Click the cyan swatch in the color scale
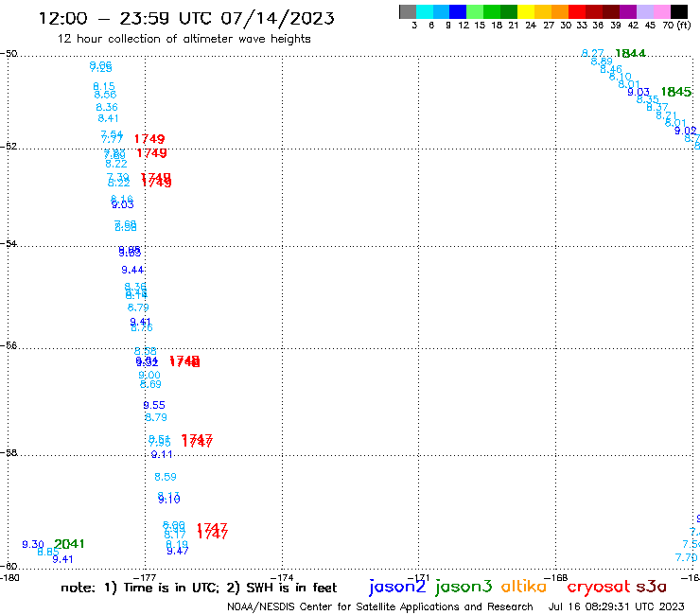700x615 pixels. pos(425,11)
